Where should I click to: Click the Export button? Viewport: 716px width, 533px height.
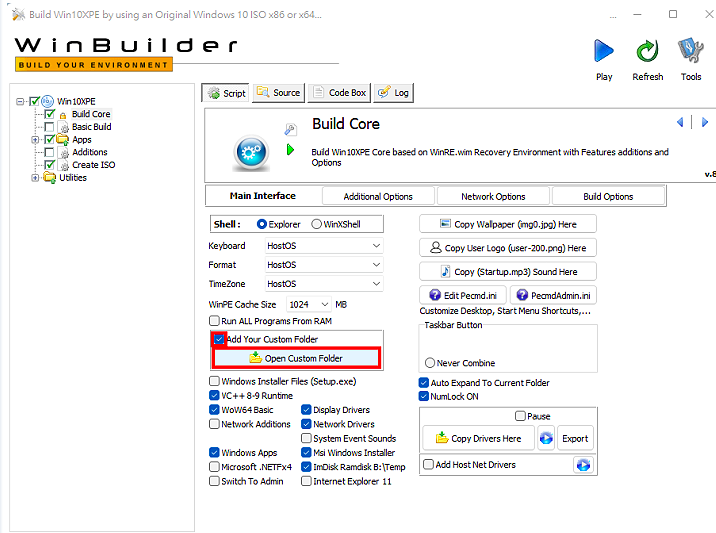coord(575,438)
